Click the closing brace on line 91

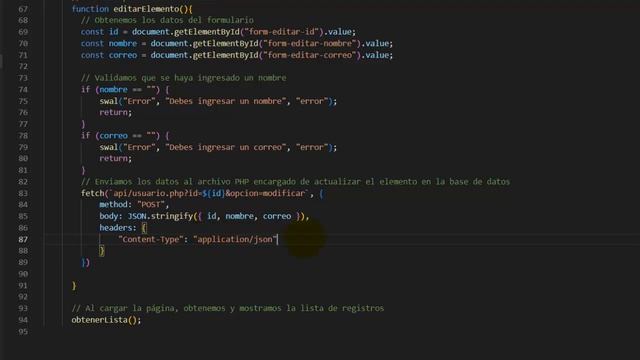coord(74,285)
